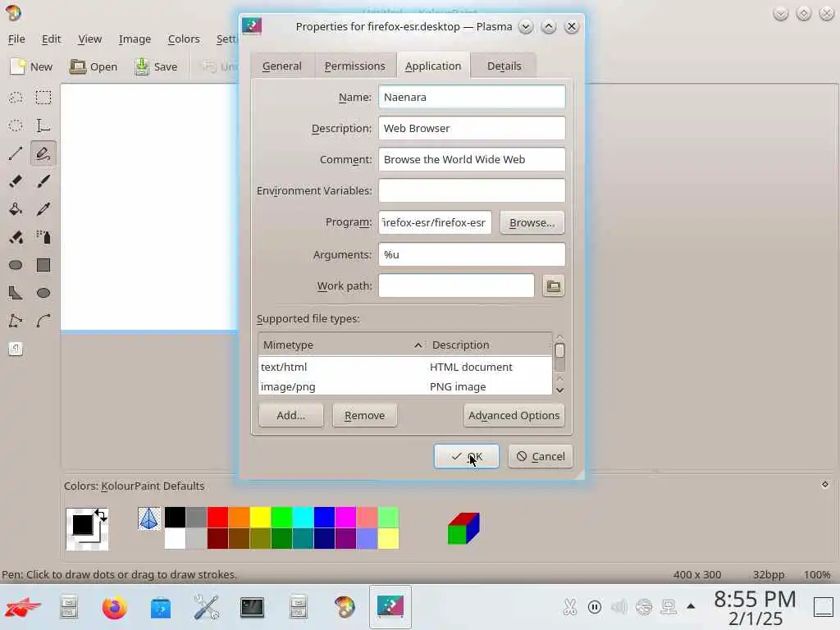
Task: Sort by the Mimetype column header
Action: pyautogui.click(x=343, y=345)
